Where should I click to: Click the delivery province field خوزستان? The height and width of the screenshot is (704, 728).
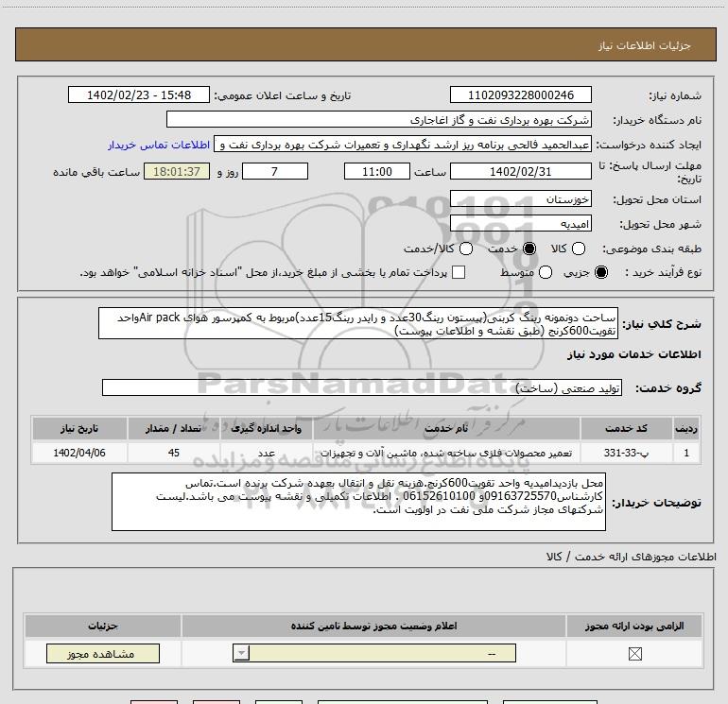click(x=520, y=199)
